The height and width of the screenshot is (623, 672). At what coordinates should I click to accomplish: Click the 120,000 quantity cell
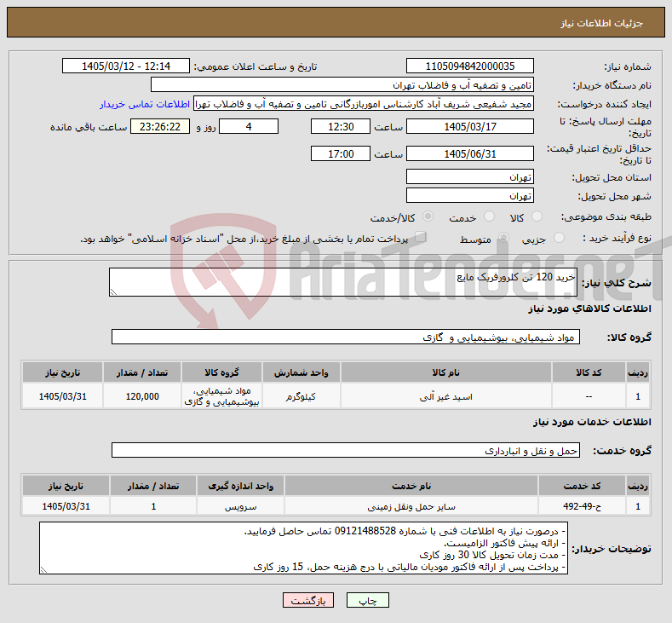tap(142, 396)
